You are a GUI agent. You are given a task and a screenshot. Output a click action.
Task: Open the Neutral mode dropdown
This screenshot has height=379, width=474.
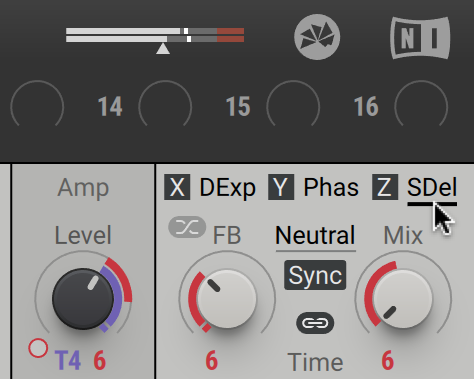pos(315,235)
